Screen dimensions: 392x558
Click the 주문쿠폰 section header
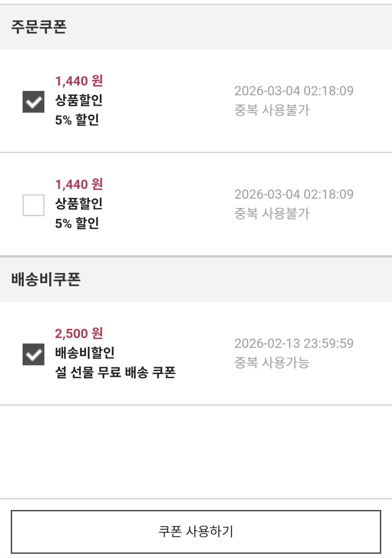coord(39,27)
